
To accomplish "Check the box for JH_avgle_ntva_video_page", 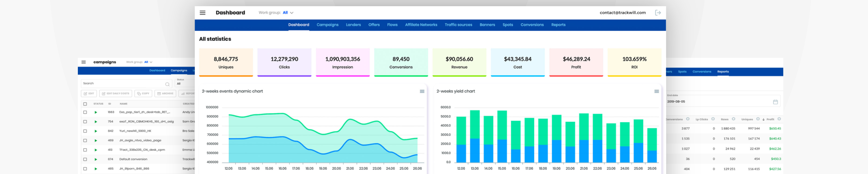I will [x=85, y=141].
